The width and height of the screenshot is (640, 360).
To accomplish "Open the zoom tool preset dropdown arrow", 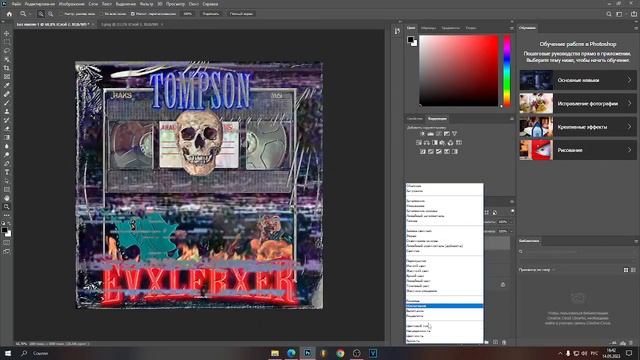I will [x=30, y=14].
